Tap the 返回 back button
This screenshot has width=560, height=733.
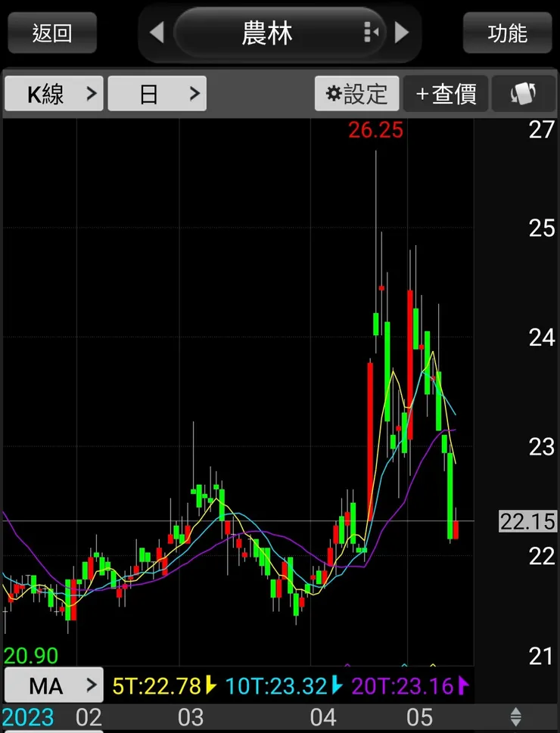coord(52,33)
